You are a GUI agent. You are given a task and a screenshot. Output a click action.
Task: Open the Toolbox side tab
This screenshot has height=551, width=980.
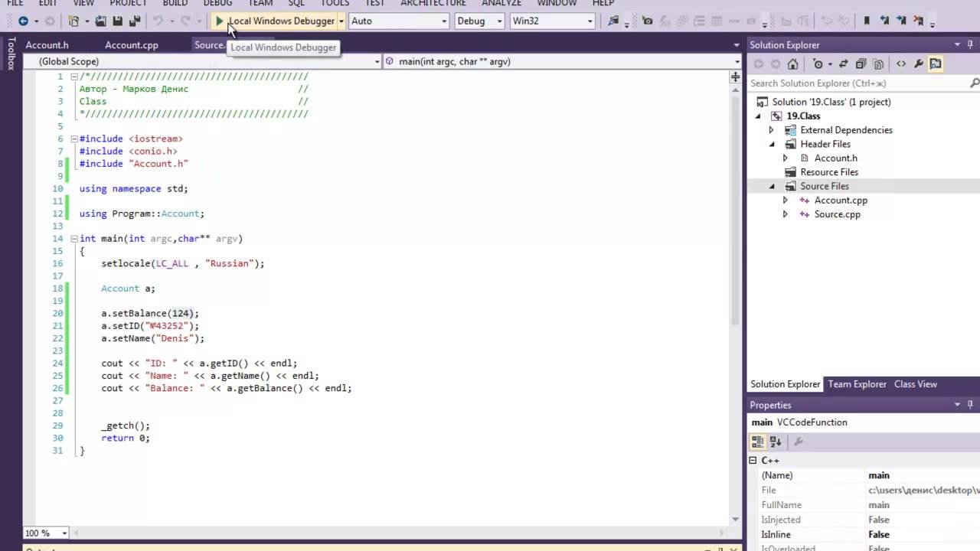11,54
